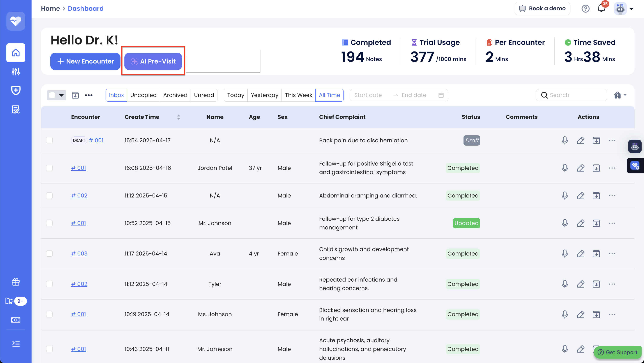Select the draft encounter row checkbox
The width and height of the screenshot is (644, 363).
pyautogui.click(x=50, y=140)
